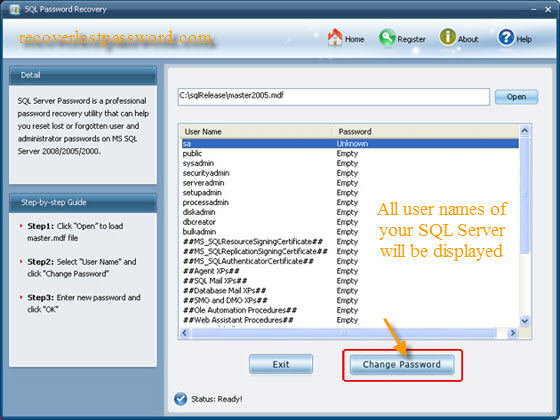The image size is (560, 420).
Task: Click the master.mdf file path field
Action: 334,97
